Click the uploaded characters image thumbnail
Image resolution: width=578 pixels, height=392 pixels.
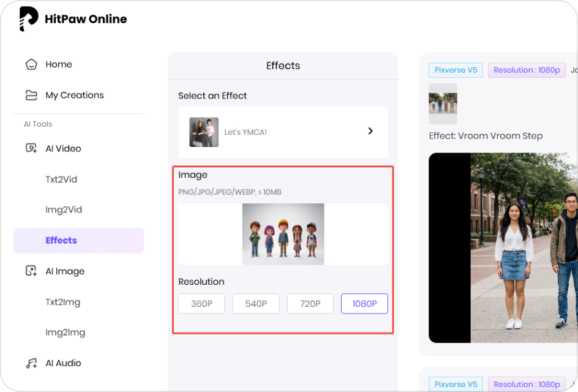[283, 233]
